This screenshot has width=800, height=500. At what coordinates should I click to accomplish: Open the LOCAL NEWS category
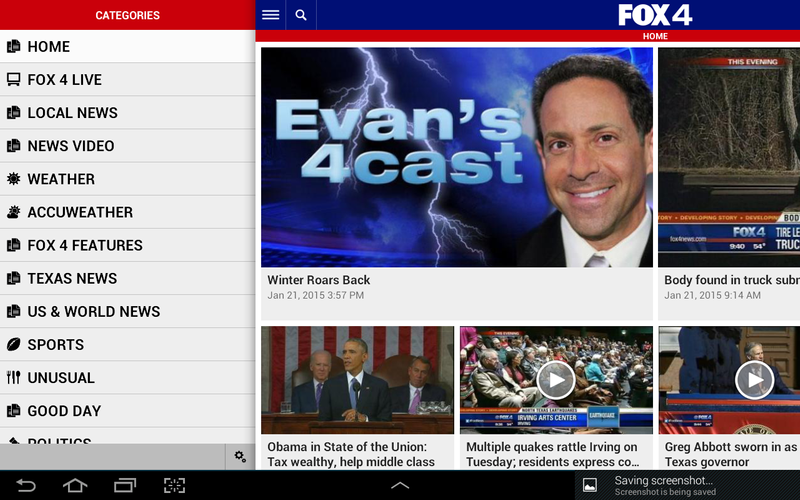tap(128, 112)
